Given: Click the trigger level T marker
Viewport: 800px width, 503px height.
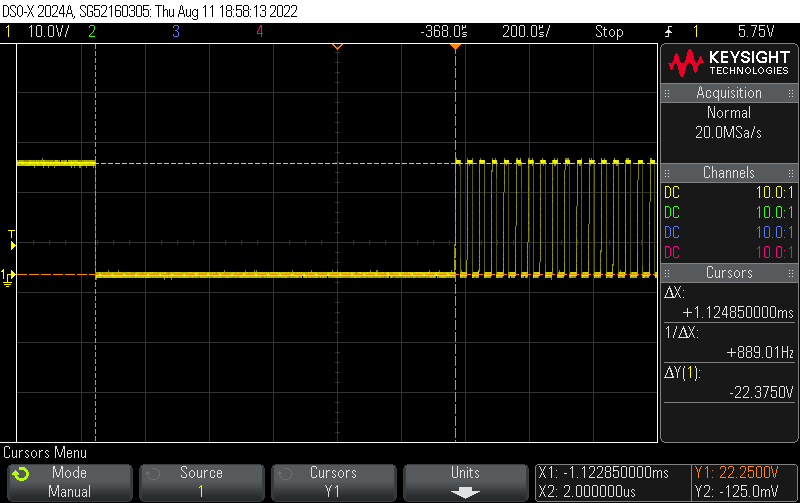Looking at the screenshot, I should point(12,240).
